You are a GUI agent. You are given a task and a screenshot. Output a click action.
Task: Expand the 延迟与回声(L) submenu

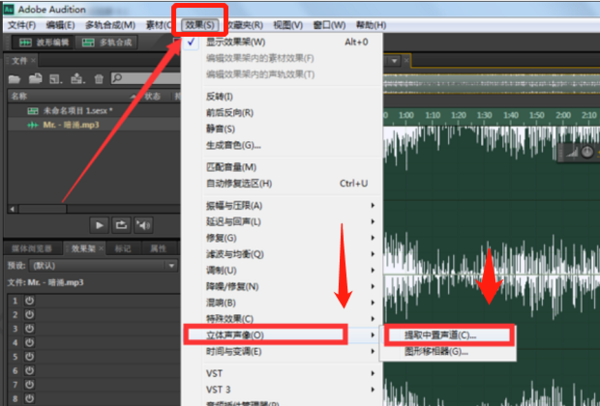pyautogui.click(x=282, y=222)
